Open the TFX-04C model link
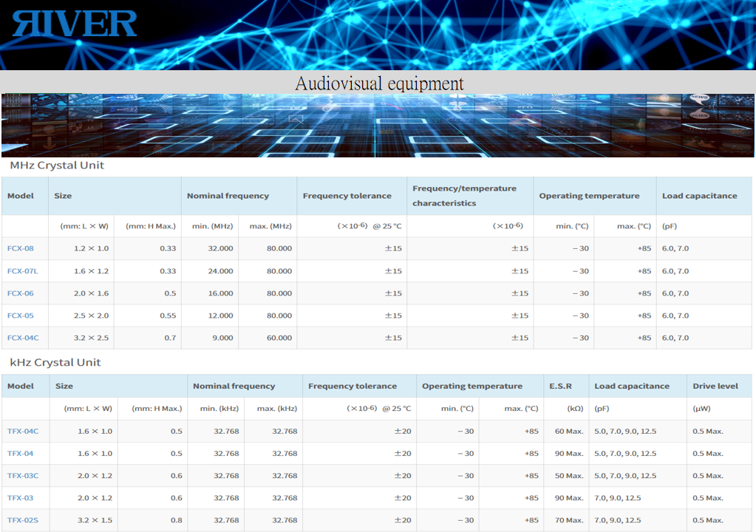Screen dimensions: 756x532 click(23, 431)
